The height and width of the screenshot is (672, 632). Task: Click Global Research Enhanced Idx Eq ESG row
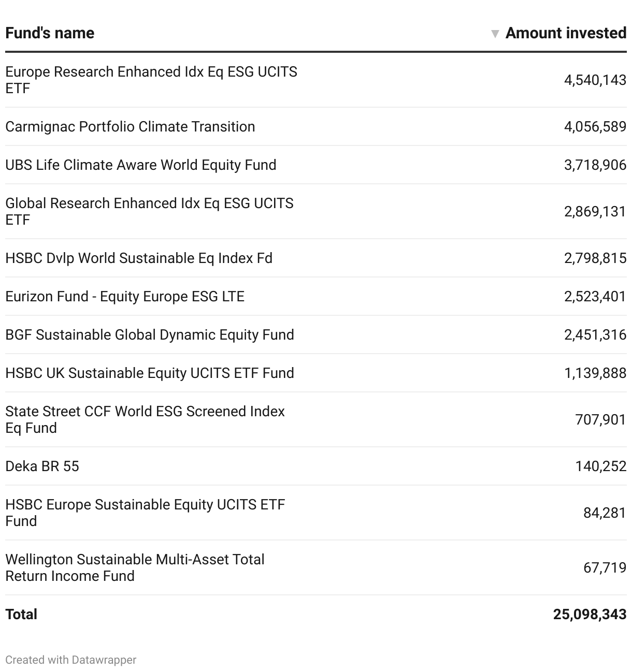[149, 211]
